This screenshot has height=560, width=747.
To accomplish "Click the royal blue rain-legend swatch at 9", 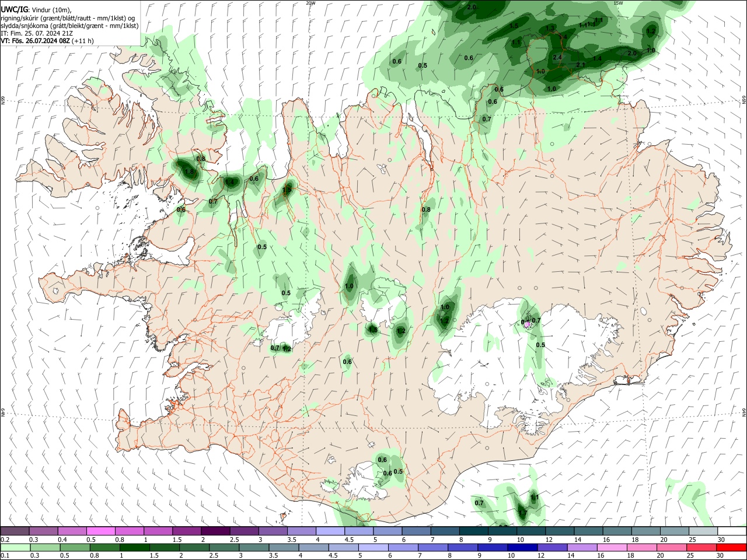I will pyautogui.click(x=492, y=548).
